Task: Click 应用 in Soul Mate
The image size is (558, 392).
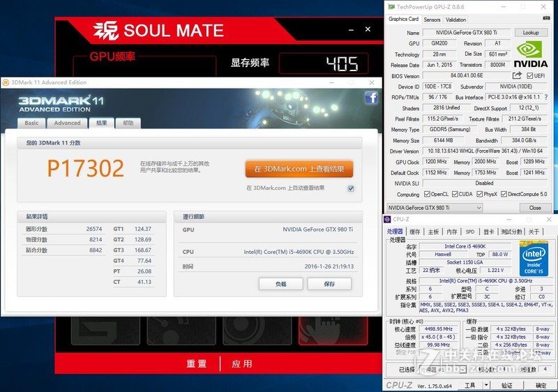Action: (242, 364)
